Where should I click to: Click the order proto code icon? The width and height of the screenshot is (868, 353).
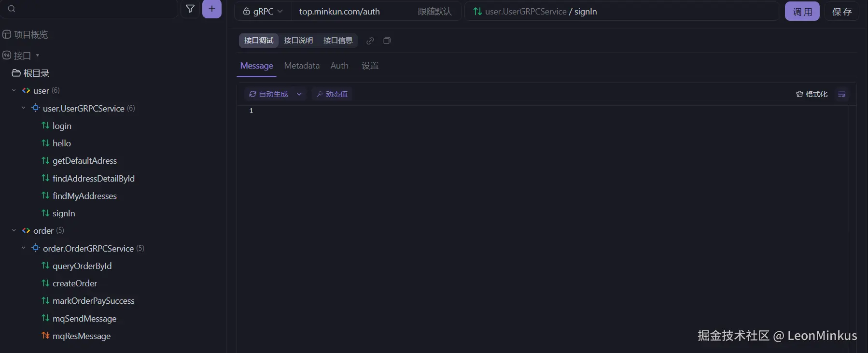tap(26, 230)
